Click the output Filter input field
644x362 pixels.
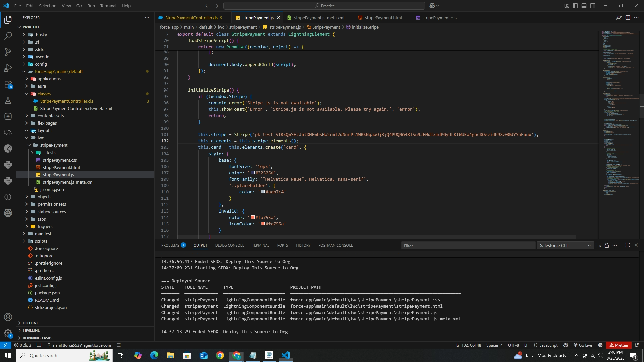468,246
